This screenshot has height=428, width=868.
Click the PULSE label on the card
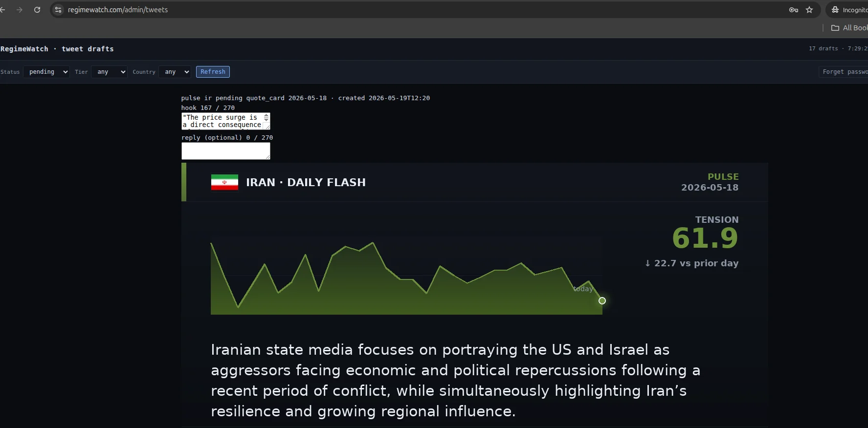(723, 176)
